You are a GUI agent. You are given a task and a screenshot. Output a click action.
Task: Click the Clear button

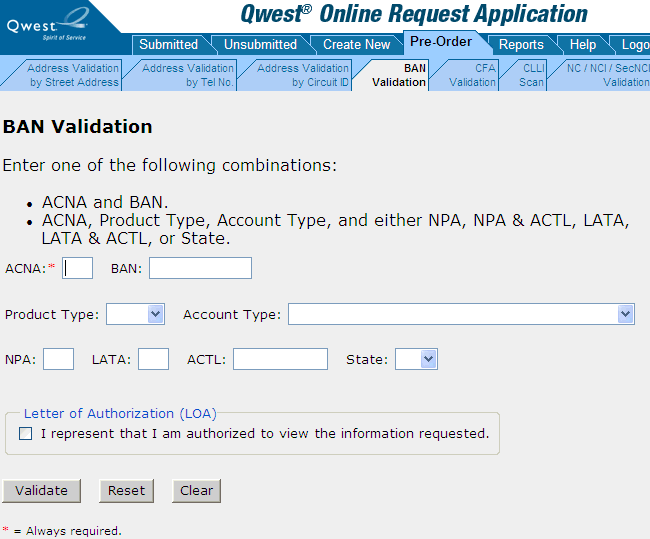196,490
